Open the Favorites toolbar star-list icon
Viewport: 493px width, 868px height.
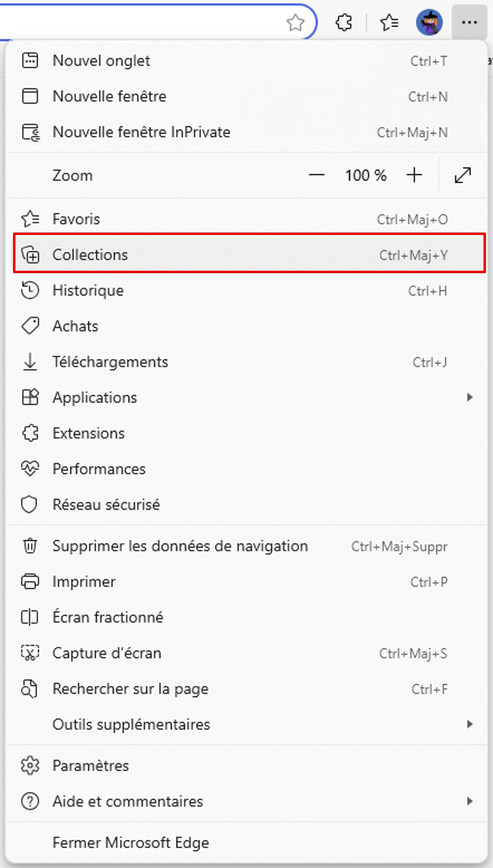[389, 23]
